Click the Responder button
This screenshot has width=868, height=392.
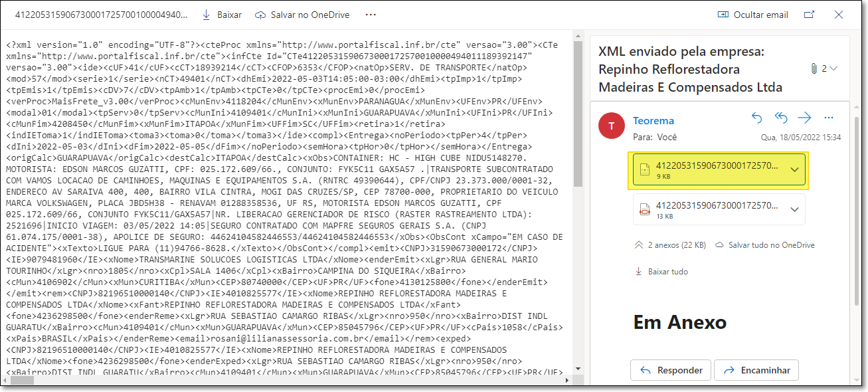(x=671, y=370)
